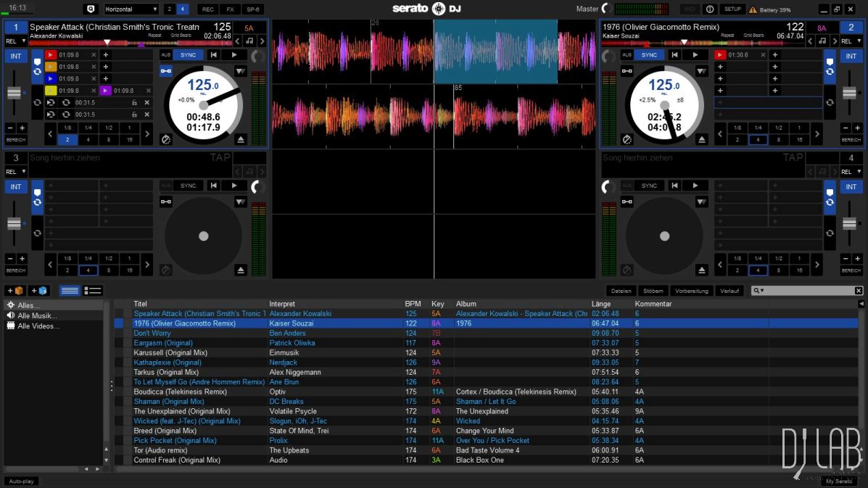Open the Vorbereitung tab

pos(691,291)
